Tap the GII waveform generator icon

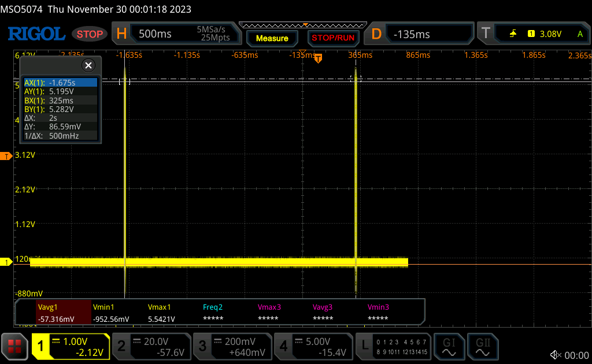tap(482, 346)
